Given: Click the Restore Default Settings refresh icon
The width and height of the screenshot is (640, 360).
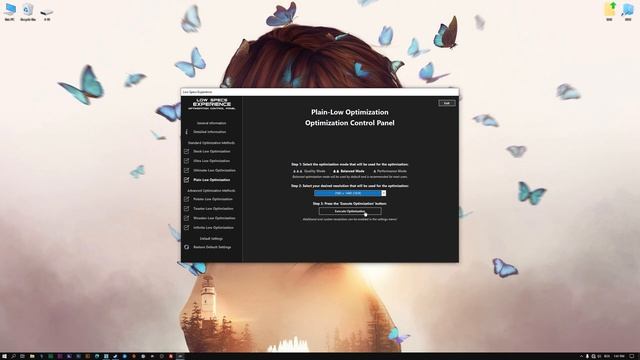Looking at the screenshot, I should (x=187, y=247).
